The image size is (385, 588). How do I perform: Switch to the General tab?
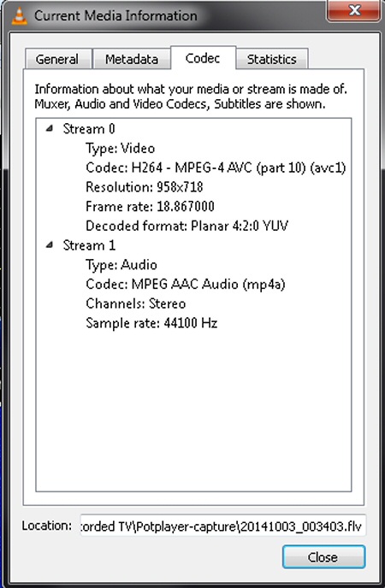[57, 59]
